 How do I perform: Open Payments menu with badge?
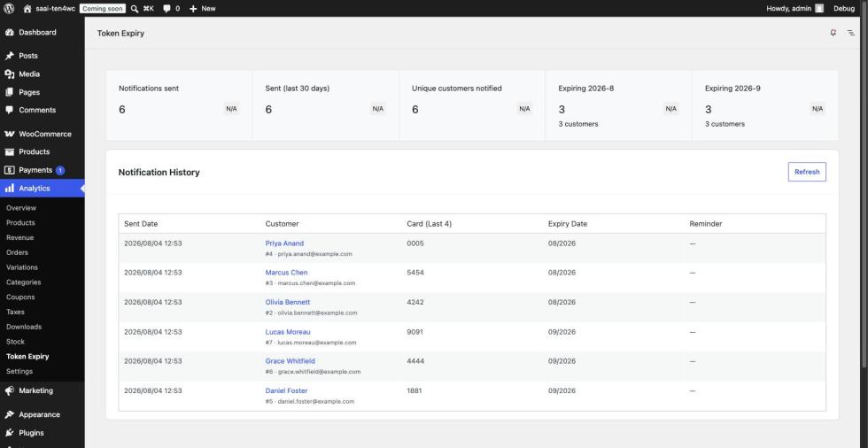(x=43, y=170)
